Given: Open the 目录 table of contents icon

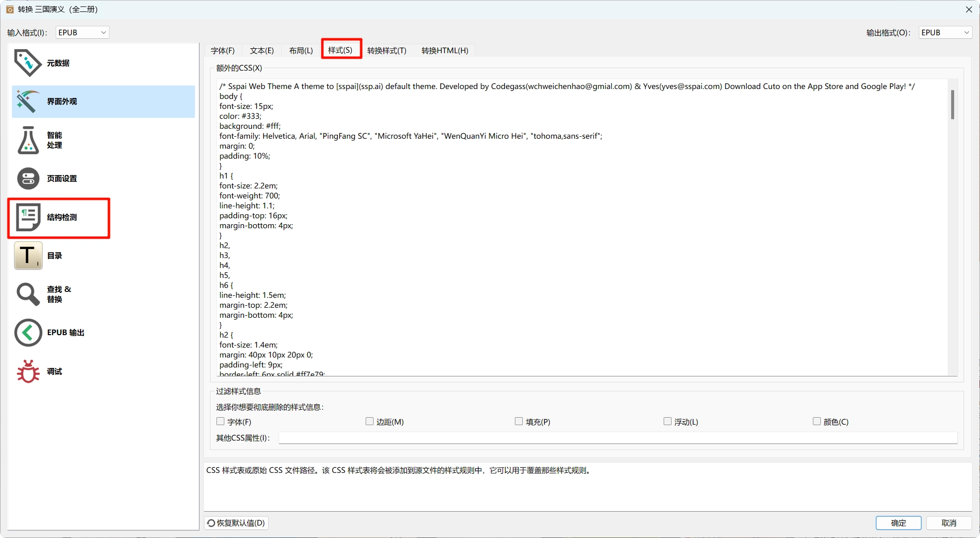Looking at the screenshot, I should [28, 256].
